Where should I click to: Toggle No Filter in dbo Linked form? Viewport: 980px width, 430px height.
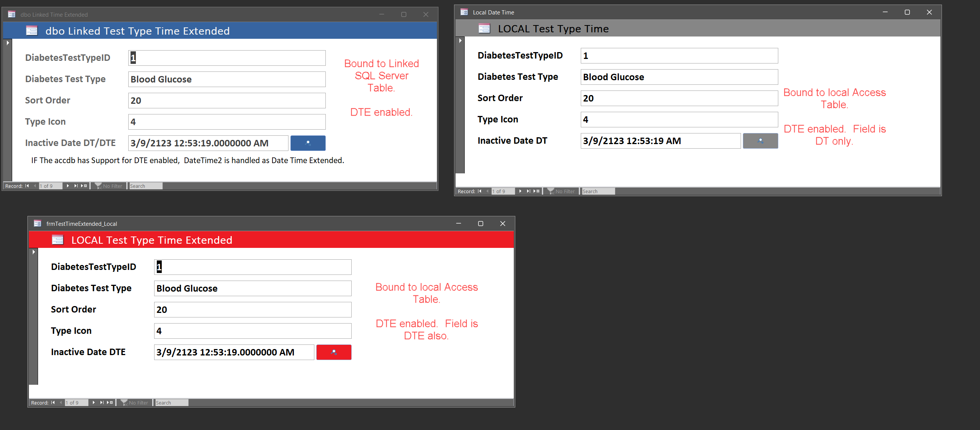[109, 186]
